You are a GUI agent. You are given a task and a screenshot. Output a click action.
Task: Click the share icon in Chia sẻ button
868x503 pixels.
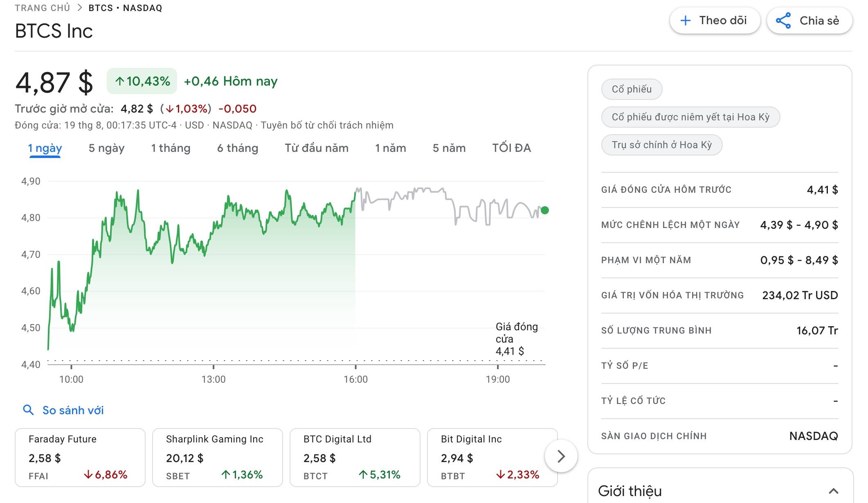(x=783, y=20)
